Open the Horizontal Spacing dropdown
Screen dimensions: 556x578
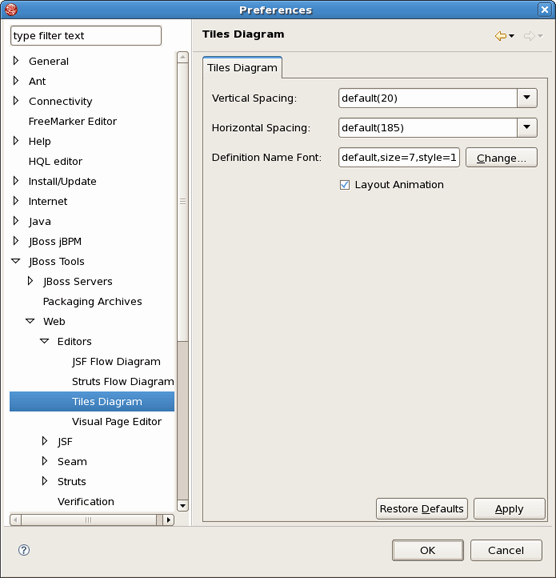point(527,127)
